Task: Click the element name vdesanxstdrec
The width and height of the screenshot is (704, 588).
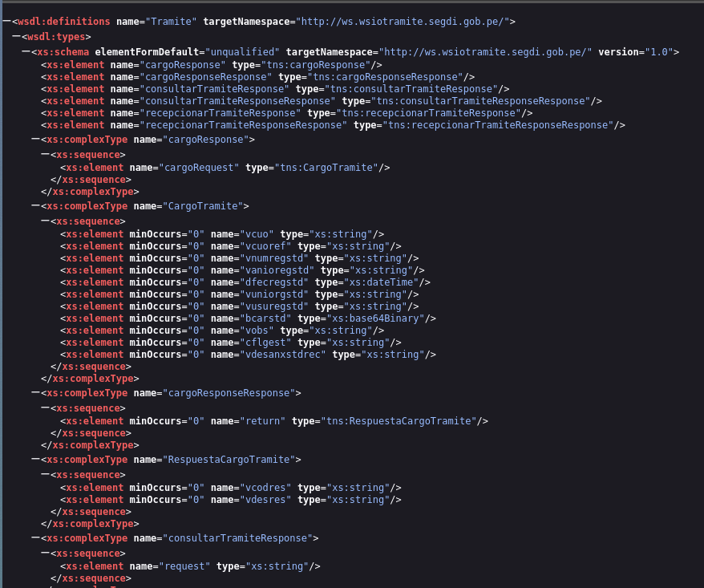Action: [283, 355]
